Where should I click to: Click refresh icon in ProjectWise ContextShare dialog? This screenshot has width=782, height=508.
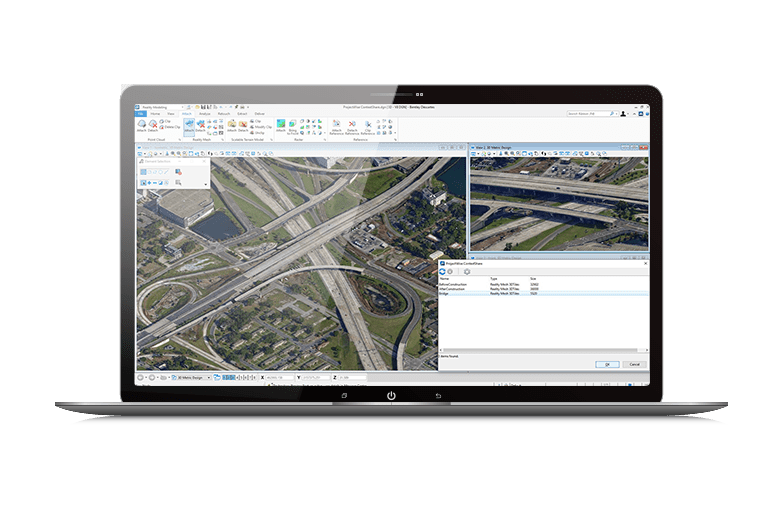click(443, 271)
